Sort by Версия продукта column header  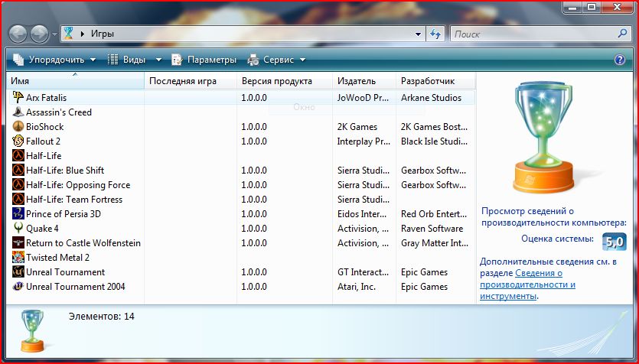(x=285, y=81)
